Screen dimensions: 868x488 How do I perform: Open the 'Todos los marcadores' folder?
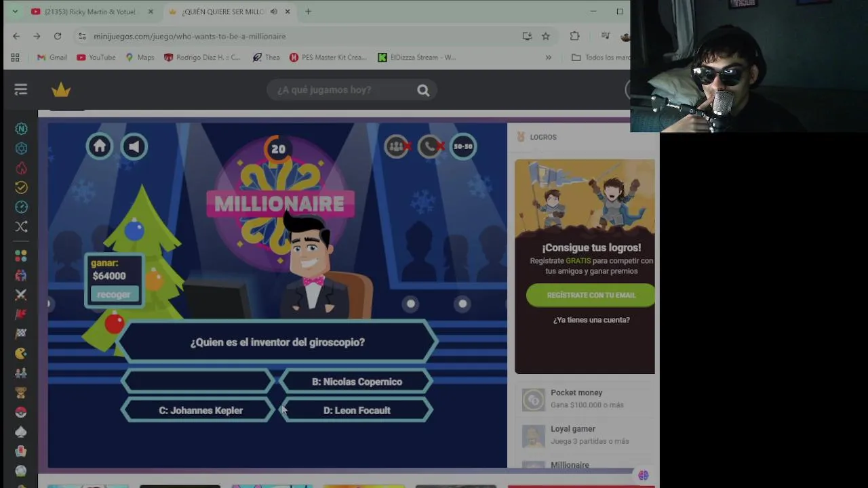pyautogui.click(x=601, y=58)
